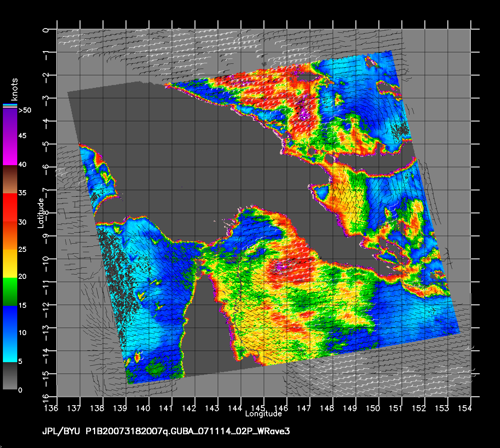This screenshot has height=448, width=500.
Task: Click the red 30-35 knots colorbar segment
Action: tap(10, 207)
